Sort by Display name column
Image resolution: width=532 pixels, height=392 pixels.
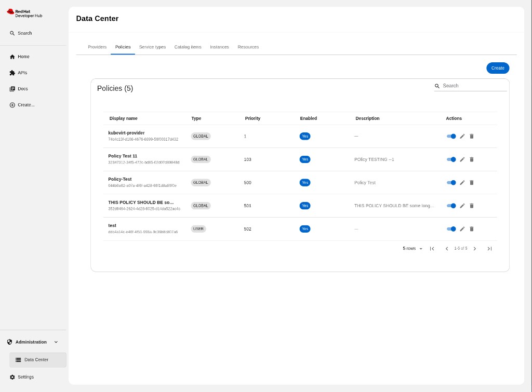[x=123, y=118]
